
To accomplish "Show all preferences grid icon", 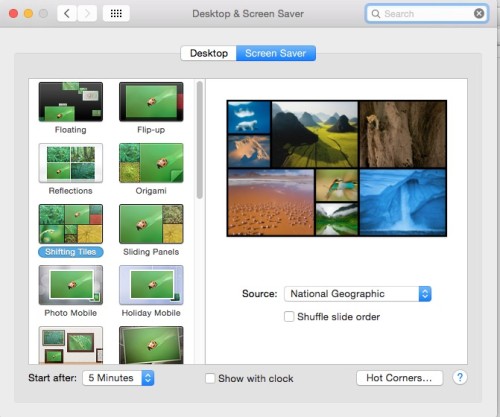I will pos(116,14).
